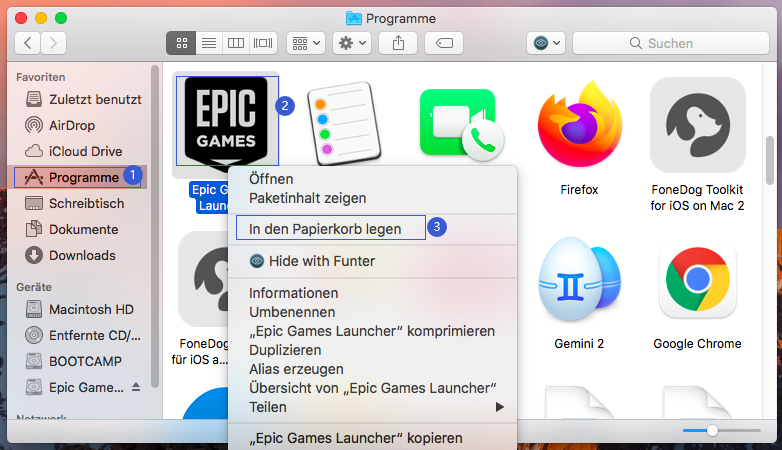Click the file area vertical scrollbar

pos(770,161)
